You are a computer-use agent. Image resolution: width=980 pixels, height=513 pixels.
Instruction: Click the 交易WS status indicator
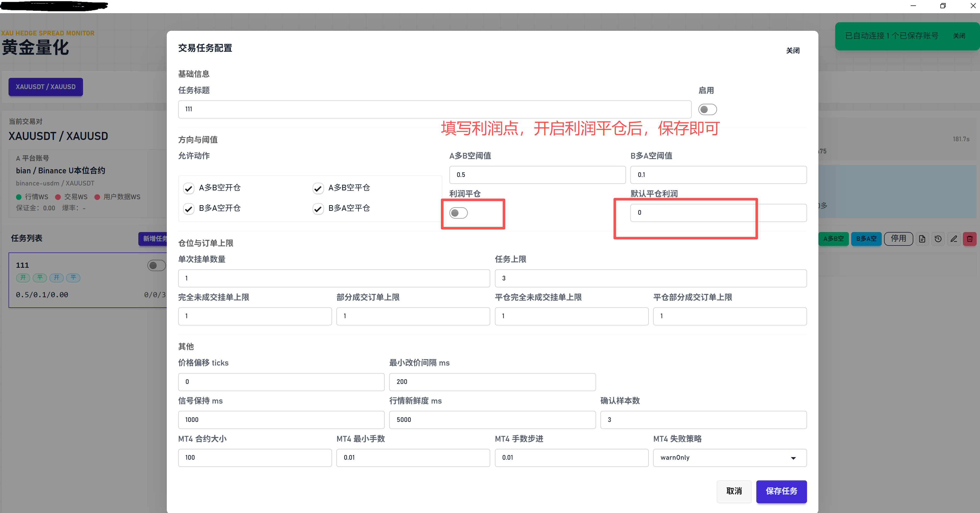[72, 197]
